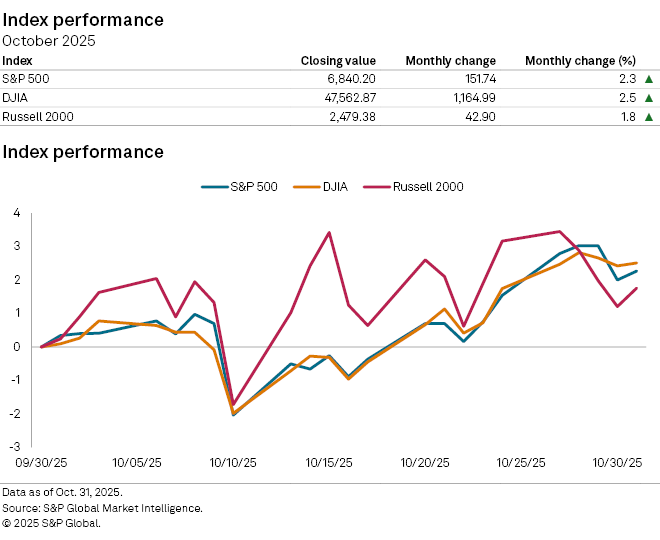This screenshot has width=660, height=540.
Task: Click the 10/15/25 x-axis date label
Action: coord(329,463)
